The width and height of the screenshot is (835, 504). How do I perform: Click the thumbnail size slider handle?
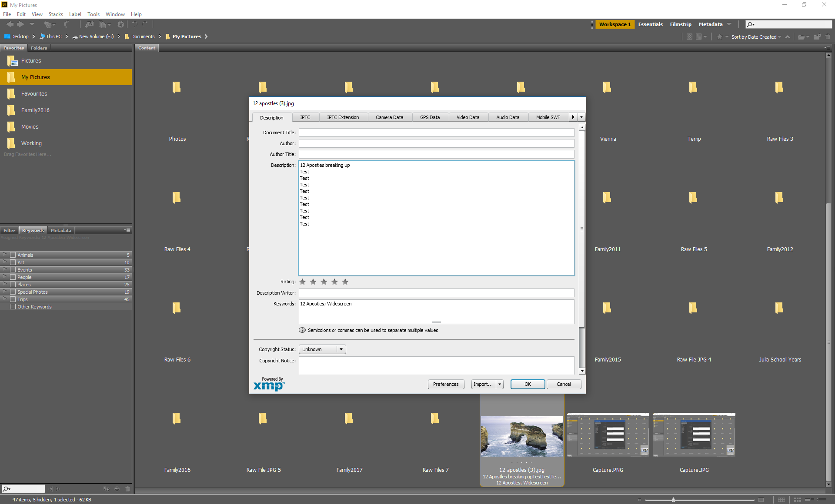673,500
